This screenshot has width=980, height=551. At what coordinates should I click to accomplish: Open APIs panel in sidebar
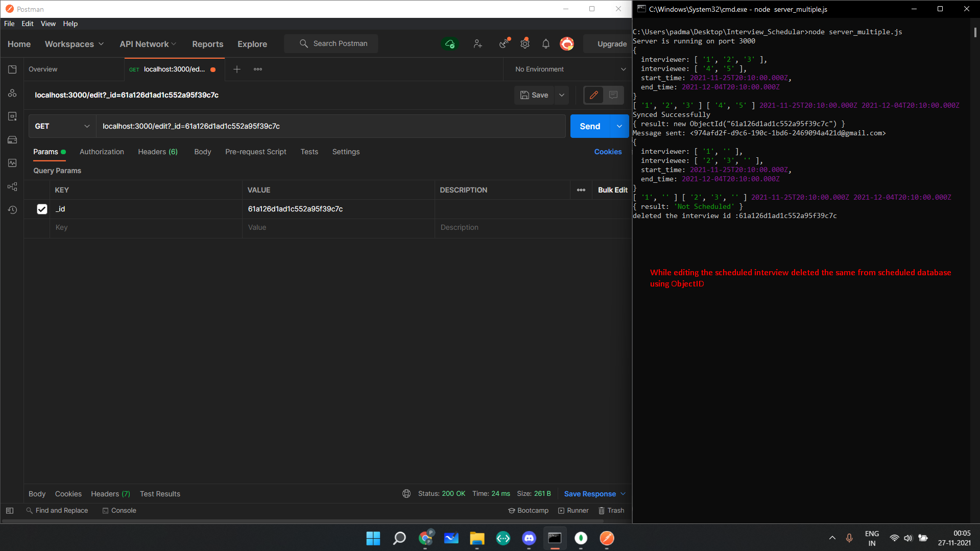[x=12, y=93]
